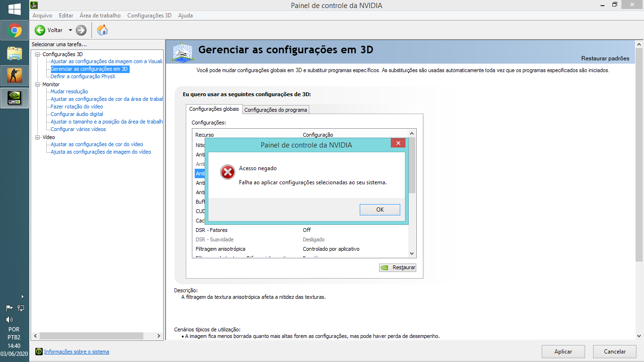Click the Action Center flag icon
Viewport: 644px width, 362px height.
[x=9, y=308]
